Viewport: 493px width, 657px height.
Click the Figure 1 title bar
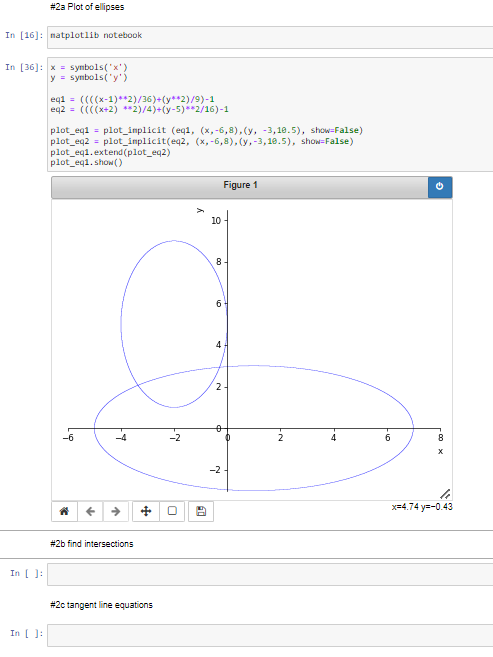point(240,187)
